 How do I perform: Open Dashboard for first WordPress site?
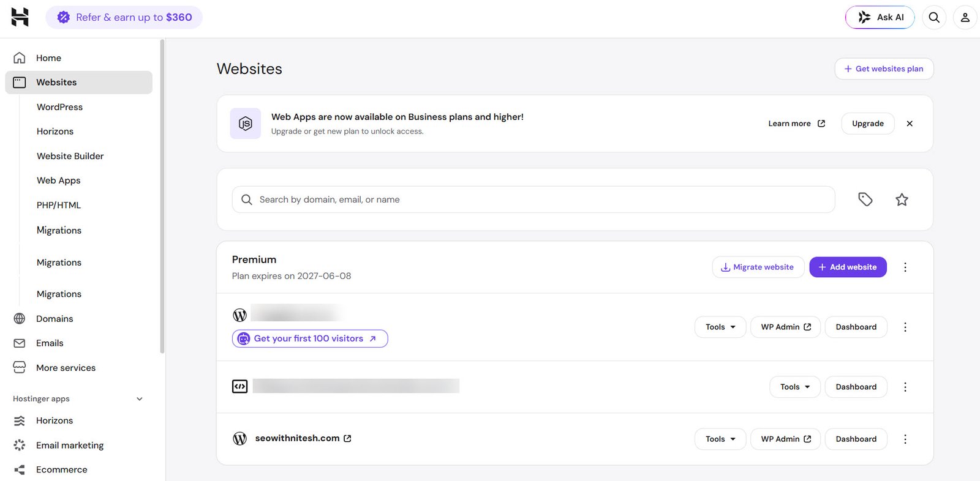(x=856, y=327)
